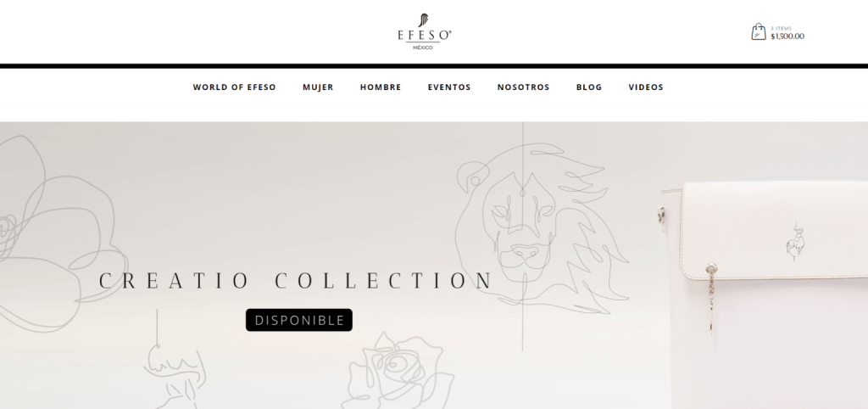Viewport: 868px width, 409px height.
Task: Click the Disponible button
Action: (x=299, y=320)
